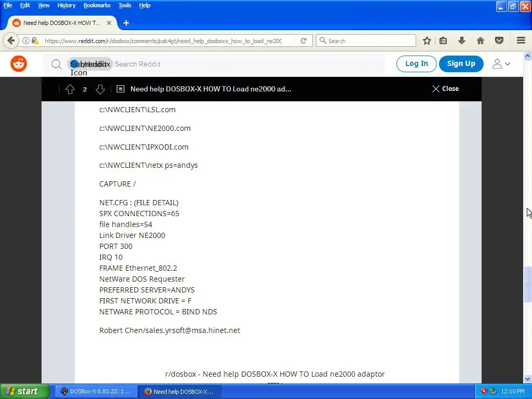532x399 pixels.
Task: Click the Sign Up button
Action: pos(461,64)
